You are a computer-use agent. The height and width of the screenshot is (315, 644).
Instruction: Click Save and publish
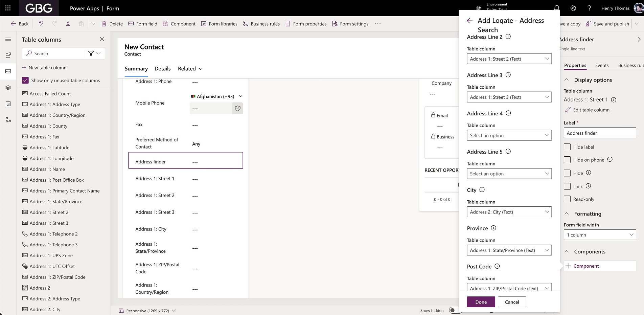[x=607, y=24]
